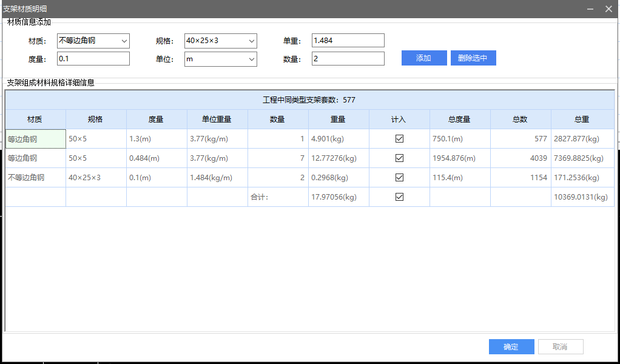Select the 7369.8825(kg) total weight cell
This screenshot has height=364, width=620.
coord(582,158)
